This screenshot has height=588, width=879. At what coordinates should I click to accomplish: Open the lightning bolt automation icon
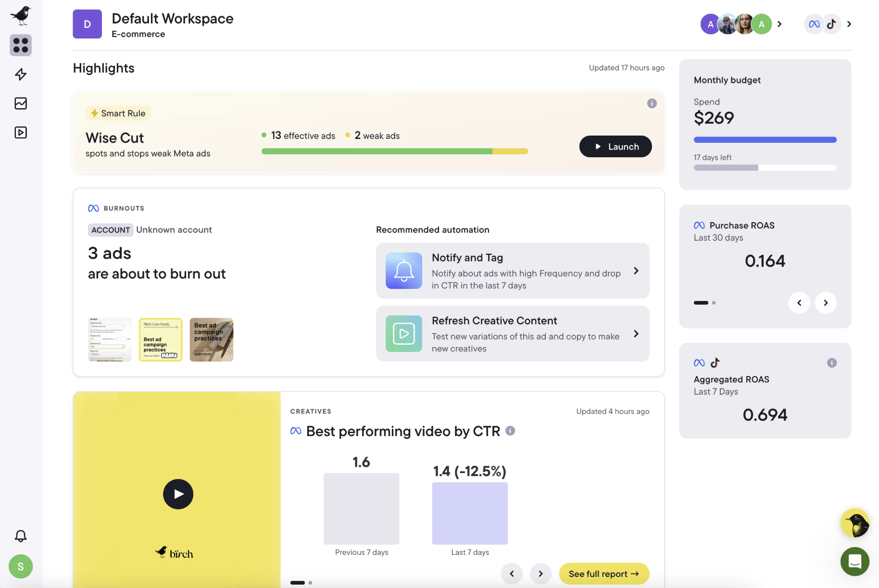21,75
